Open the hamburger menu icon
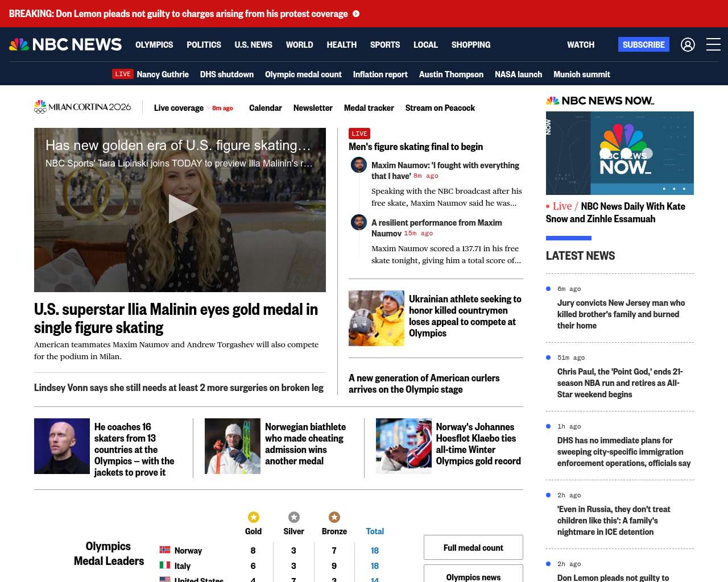 coord(713,44)
